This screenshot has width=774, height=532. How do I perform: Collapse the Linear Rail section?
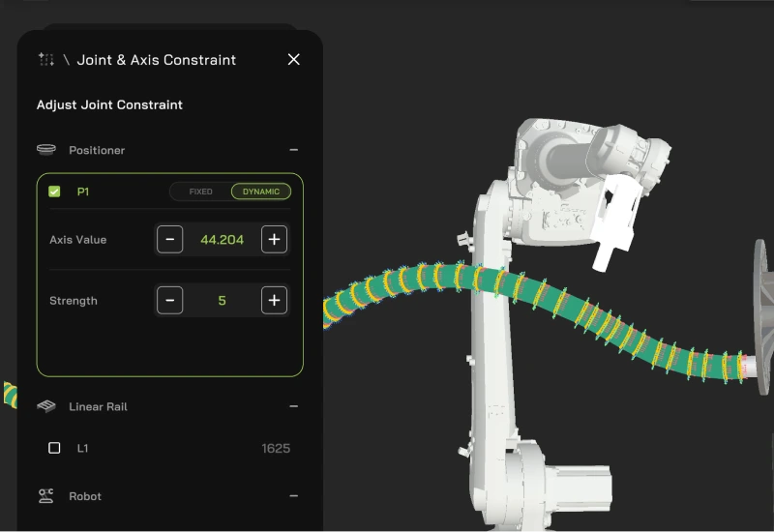[x=294, y=407]
